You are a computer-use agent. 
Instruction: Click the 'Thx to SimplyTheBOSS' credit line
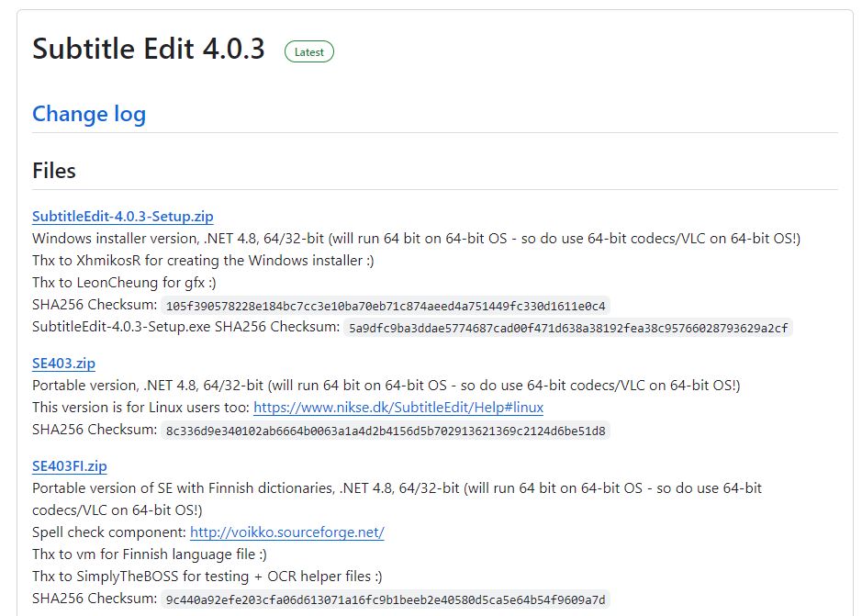[207, 577]
